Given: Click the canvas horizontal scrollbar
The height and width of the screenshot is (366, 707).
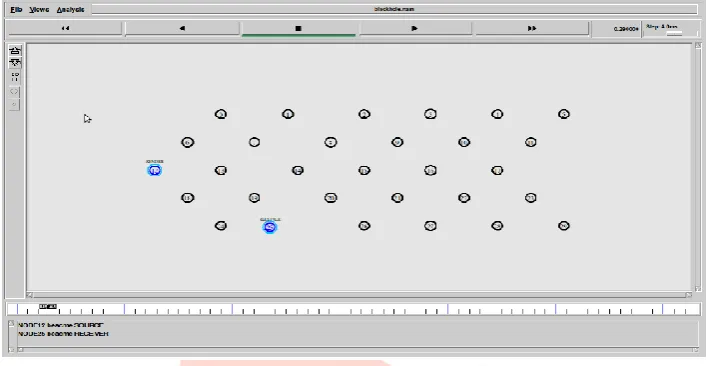Looking at the screenshot, I should point(358,295).
